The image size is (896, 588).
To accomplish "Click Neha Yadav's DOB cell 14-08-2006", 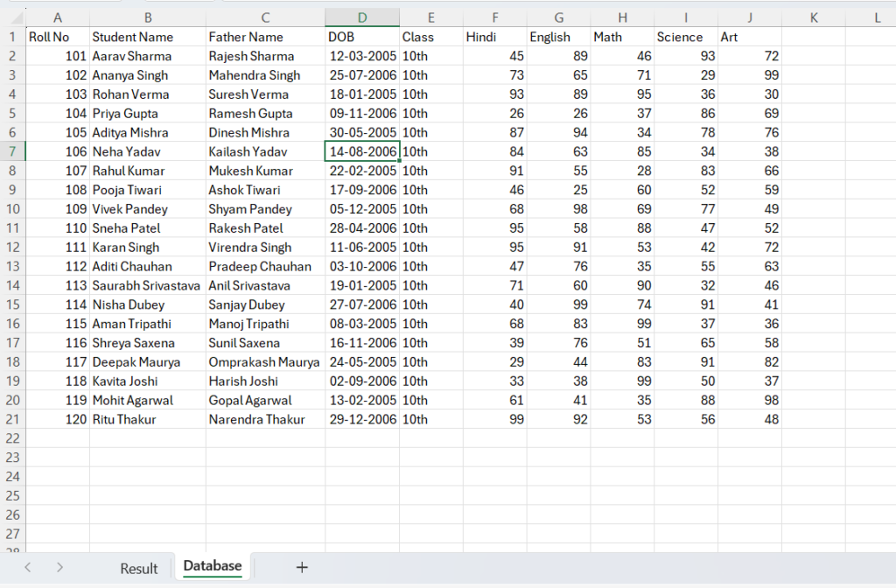I will pos(361,151).
